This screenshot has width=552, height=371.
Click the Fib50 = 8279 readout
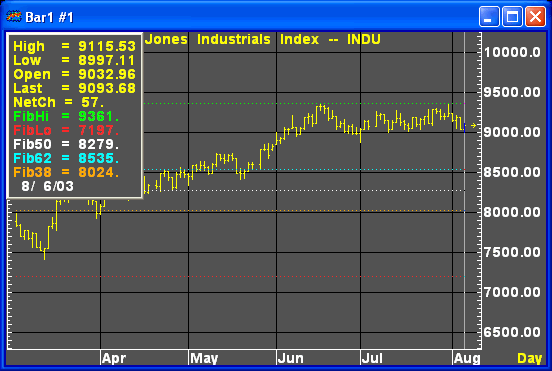pos(66,144)
